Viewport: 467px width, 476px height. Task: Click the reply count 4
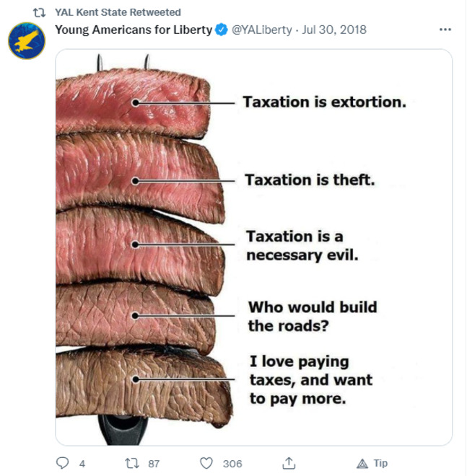(x=82, y=464)
